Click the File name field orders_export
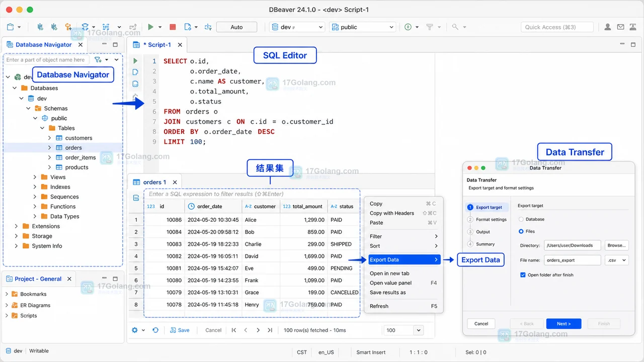The height and width of the screenshot is (362, 644). 573,260
